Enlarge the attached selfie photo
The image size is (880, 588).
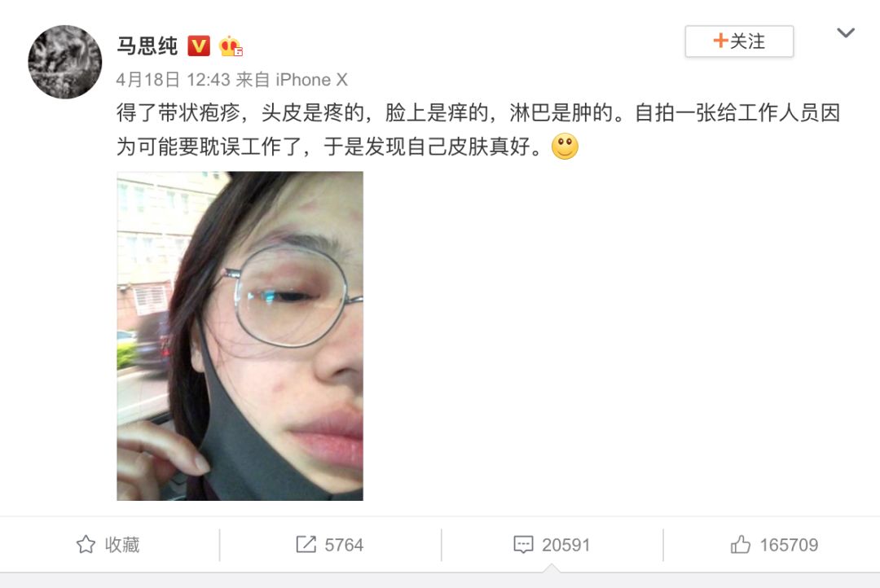tap(240, 336)
